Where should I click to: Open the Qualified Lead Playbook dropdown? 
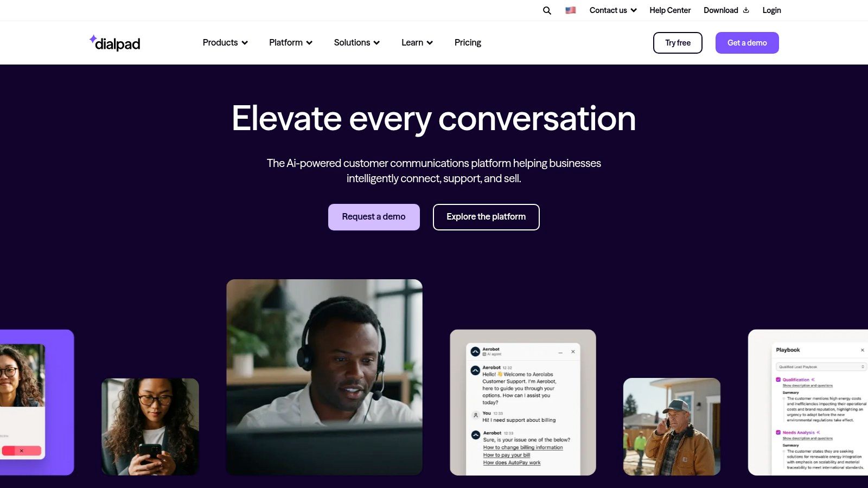[821, 367]
